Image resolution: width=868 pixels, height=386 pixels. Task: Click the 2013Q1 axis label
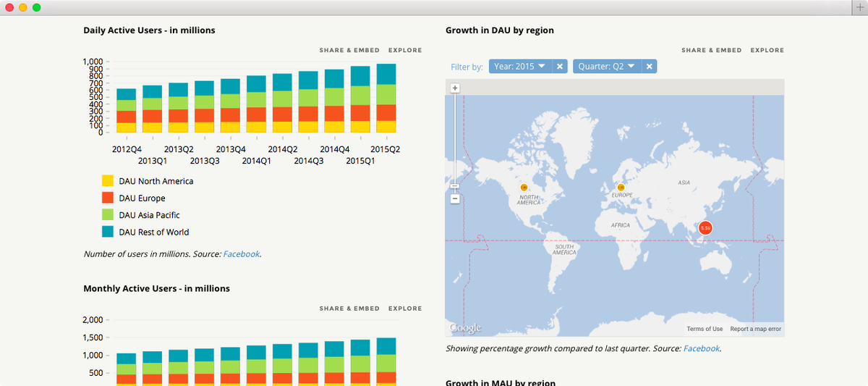tap(153, 161)
